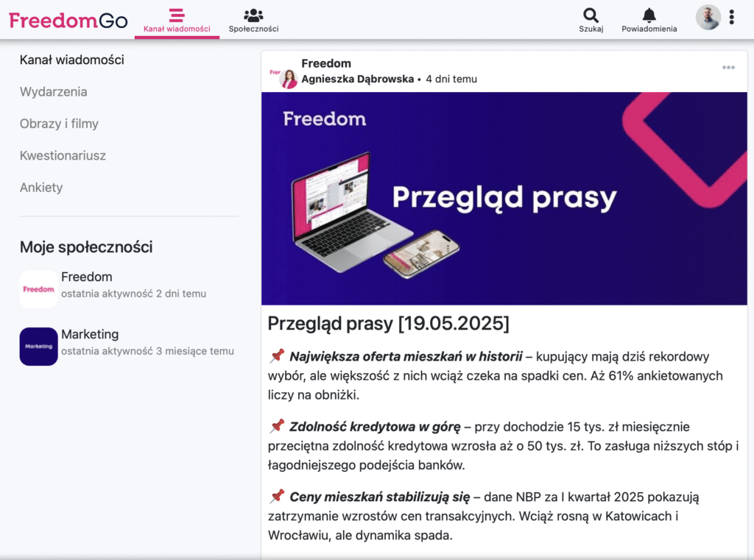754x560 pixels.
Task: Open Powiadomienia bell icon
Action: 649,15
